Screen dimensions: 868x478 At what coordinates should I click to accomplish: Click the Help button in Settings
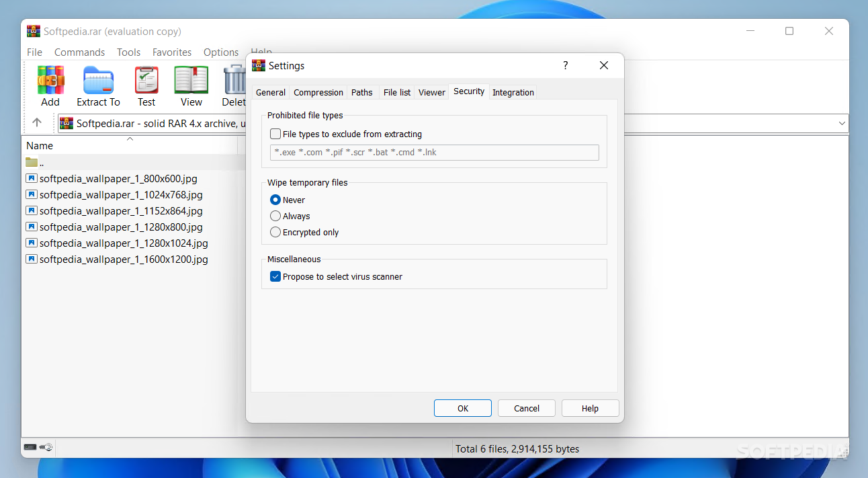click(x=590, y=408)
